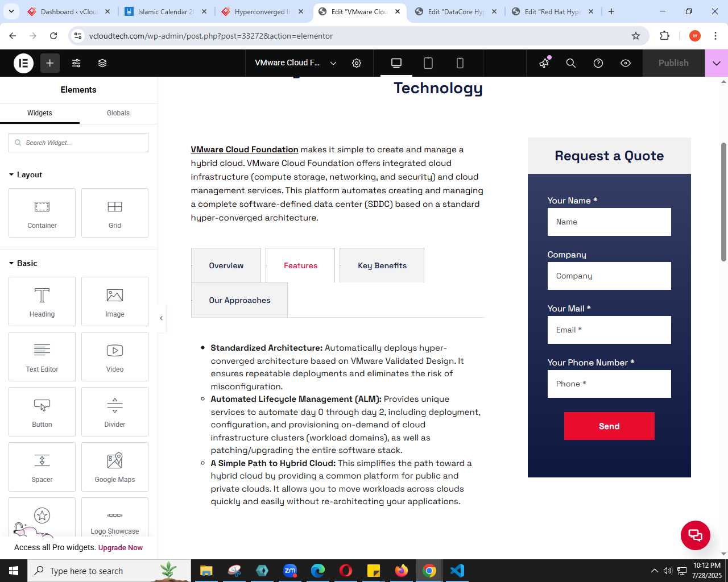This screenshot has height=582, width=728.
Task: Select the Heading widget
Action: pyautogui.click(x=42, y=302)
